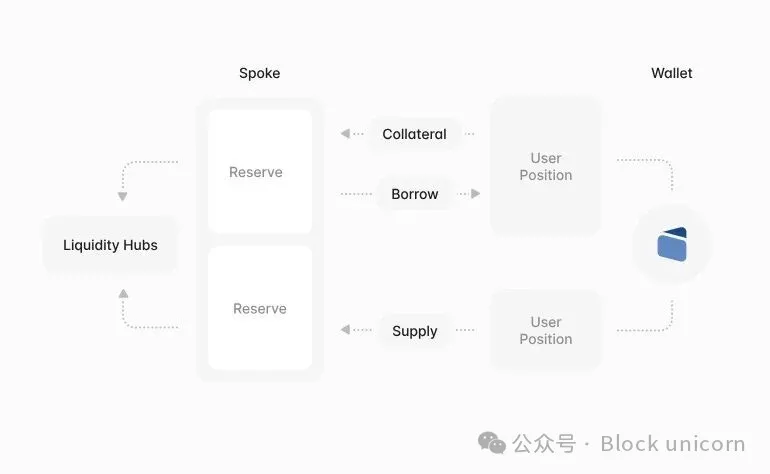The image size is (770, 474).
Task: Click the upward arrowhead below Liquidity Hubs
Action: (x=123, y=294)
